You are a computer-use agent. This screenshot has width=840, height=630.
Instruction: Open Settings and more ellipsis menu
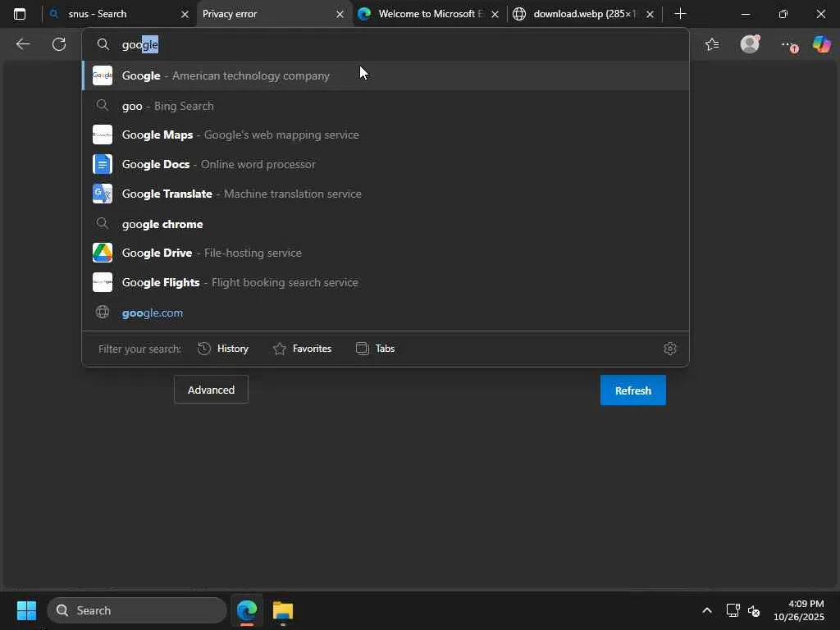pos(788,46)
